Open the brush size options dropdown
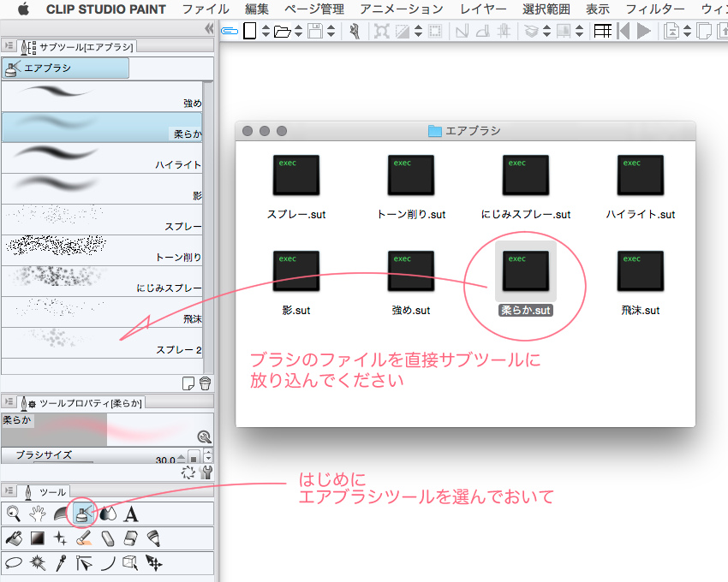The height and width of the screenshot is (582, 728). point(208,457)
